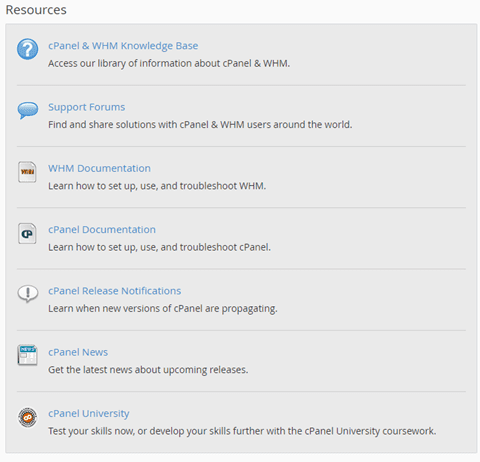Go to the cPanel Documentation link
This screenshot has width=480, height=462.
pyautogui.click(x=102, y=230)
